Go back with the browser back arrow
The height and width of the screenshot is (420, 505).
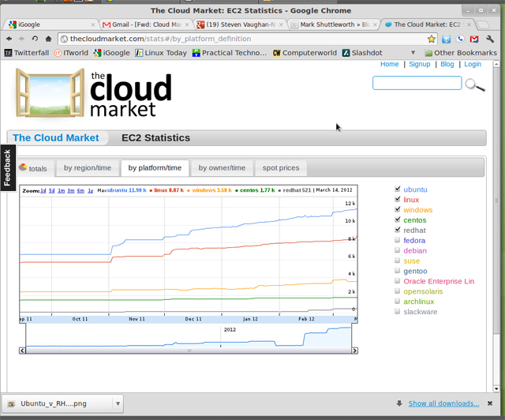coord(9,39)
